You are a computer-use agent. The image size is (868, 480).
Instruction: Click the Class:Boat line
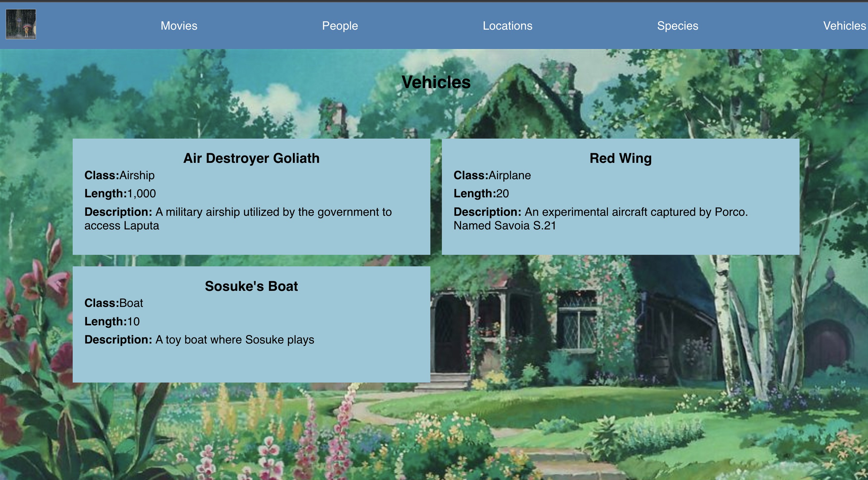pyautogui.click(x=114, y=303)
